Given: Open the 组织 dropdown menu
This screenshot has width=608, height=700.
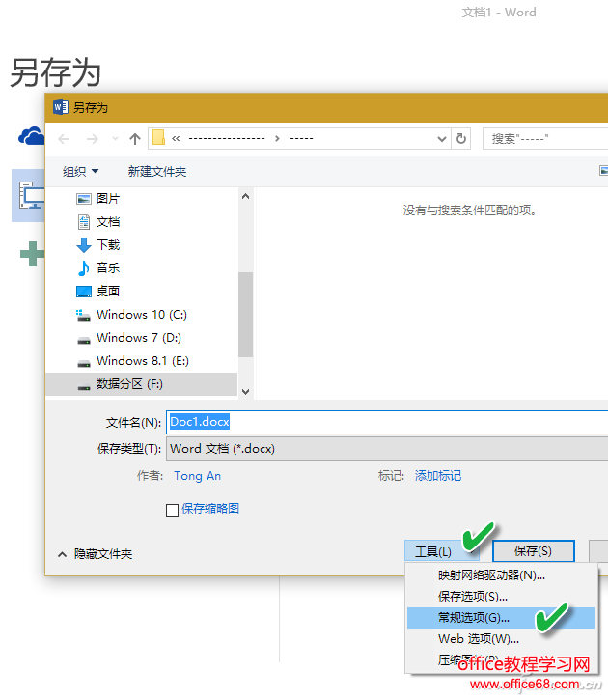Looking at the screenshot, I should [x=80, y=172].
